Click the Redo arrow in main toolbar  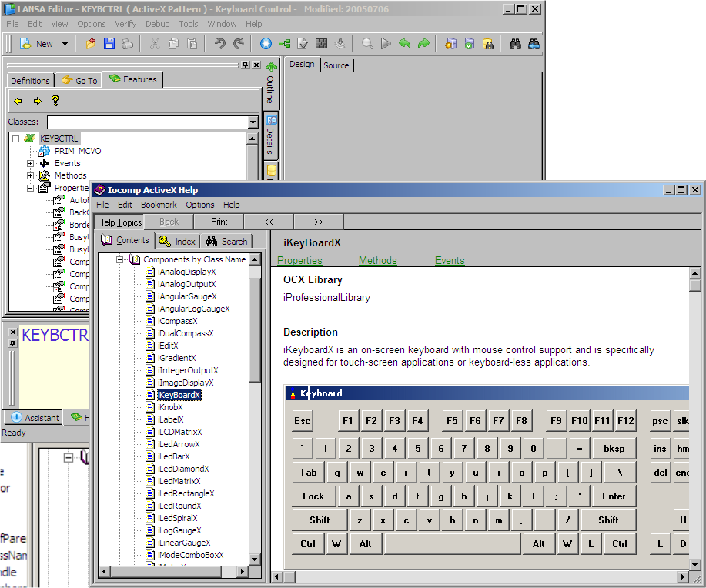click(x=239, y=44)
